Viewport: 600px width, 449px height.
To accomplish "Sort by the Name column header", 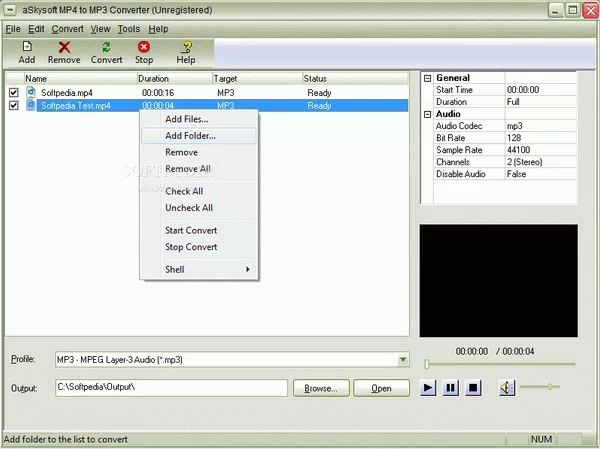I will tap(80, 78).
